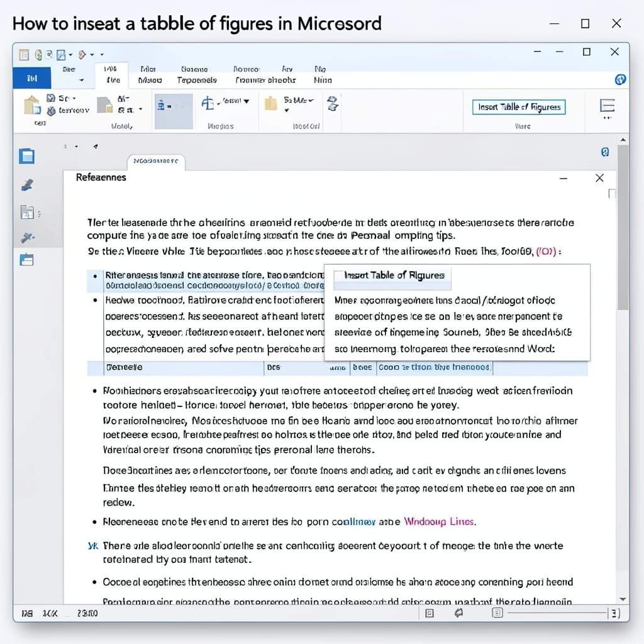This screenshot has height=644, width=644.
Task: Click the first layout view icon in the status bar
Action: tap(430, 613)
